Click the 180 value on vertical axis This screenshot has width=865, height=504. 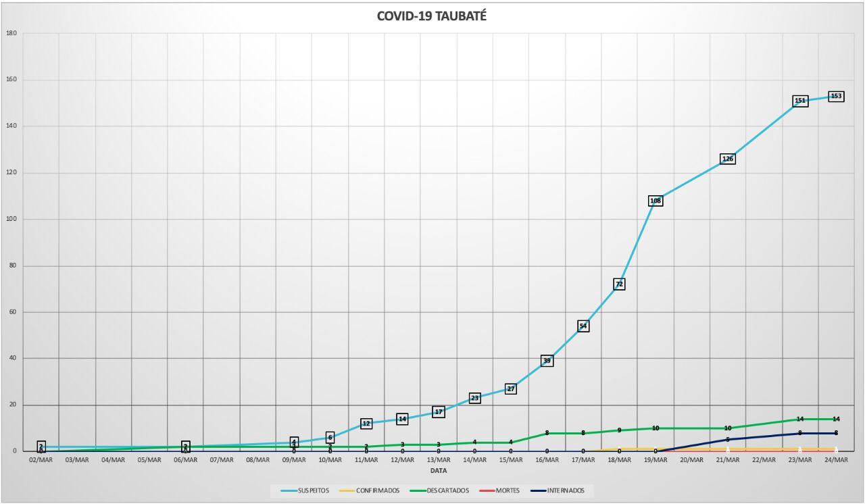11,33
